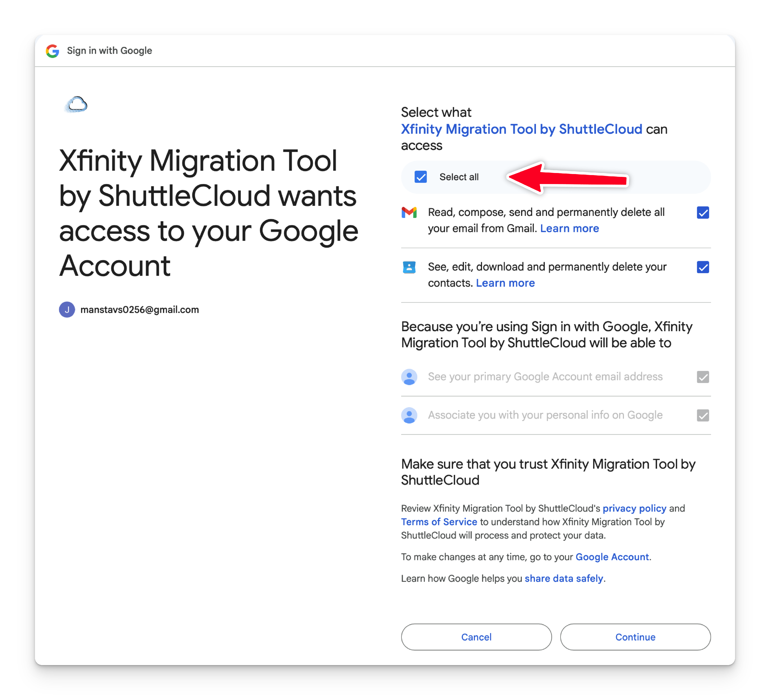Click profile icon beside Associate you row
The height and width of the screenshot is (700, 770).
coord(409,415)
